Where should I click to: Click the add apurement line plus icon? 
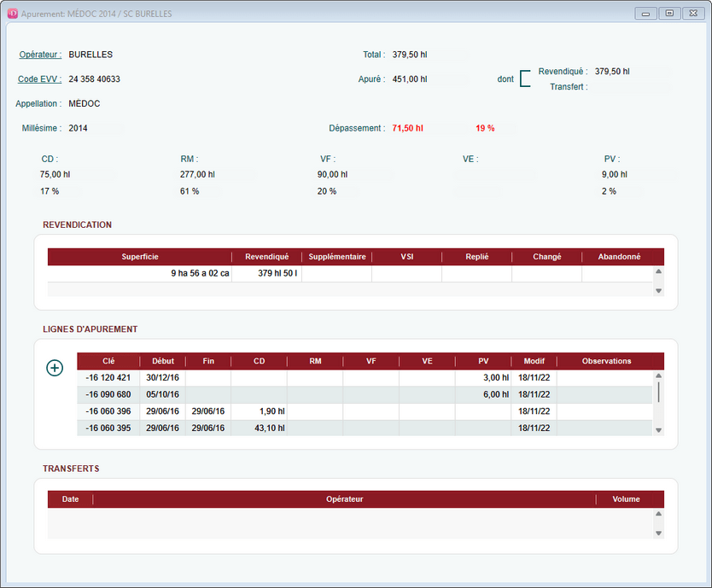click(55, 368)
